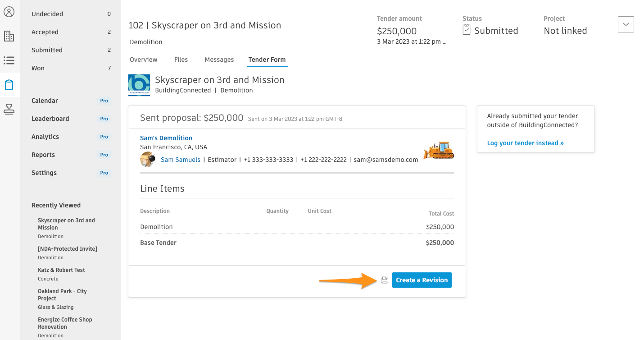Open Sam's Demolition company link

click(x=166, y=138)
